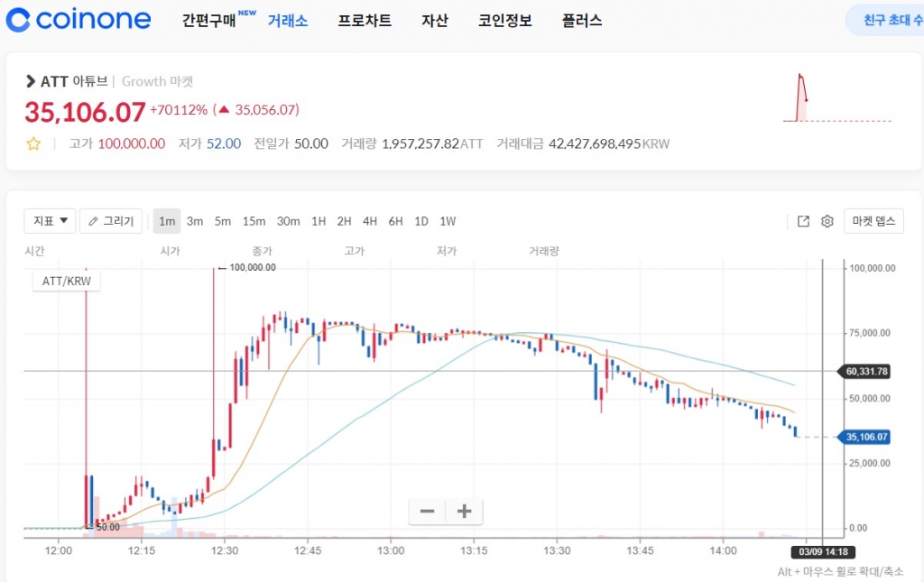Select the 그리기 drawing pencil tool
924x582 pixels.
pyautogui.click(x=110, y=220)
